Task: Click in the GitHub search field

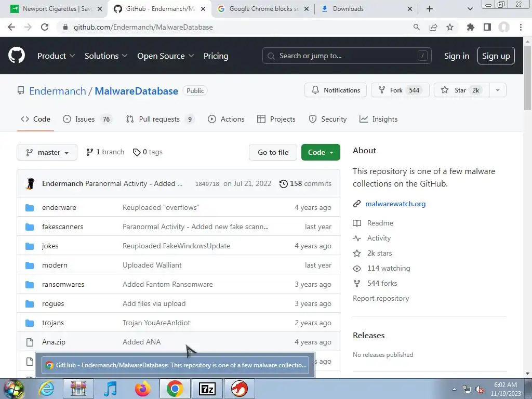Action: tap(347, 56)
